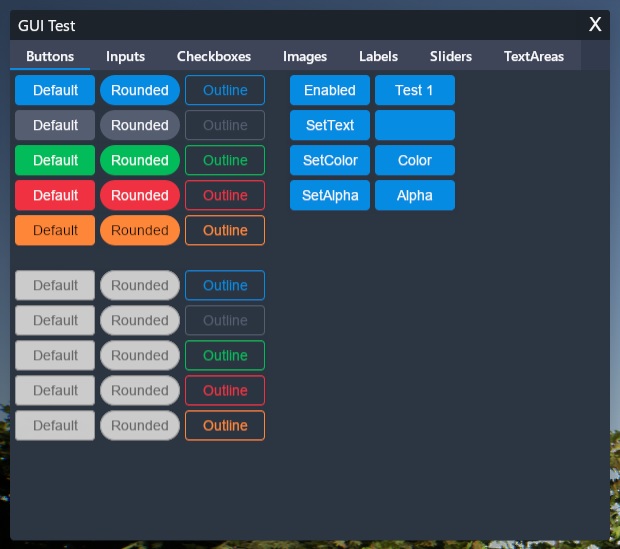Click the orange Default button
620x549 pixels.
pos(55,230)
